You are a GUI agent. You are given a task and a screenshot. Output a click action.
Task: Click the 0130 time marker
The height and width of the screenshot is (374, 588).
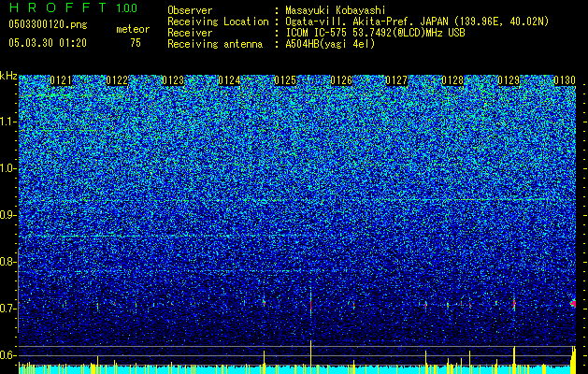pos(565,80)
